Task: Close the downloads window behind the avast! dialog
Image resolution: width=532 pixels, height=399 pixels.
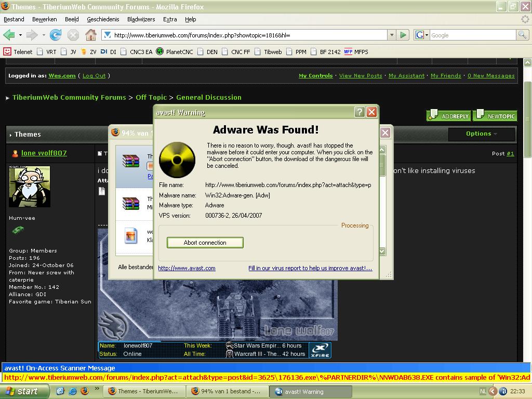Action: coord(385,132)
